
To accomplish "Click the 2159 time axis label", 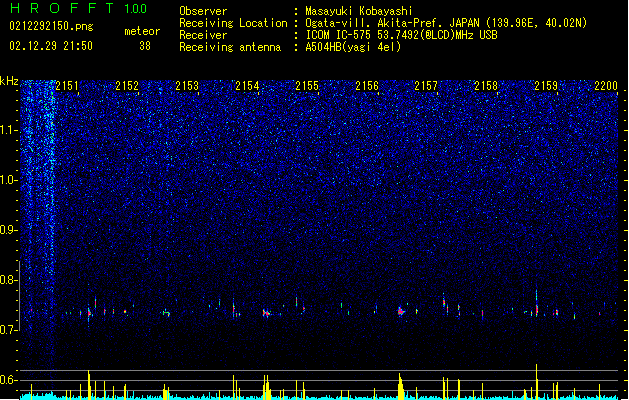I will pyautogui.click(x=546, y=86).
